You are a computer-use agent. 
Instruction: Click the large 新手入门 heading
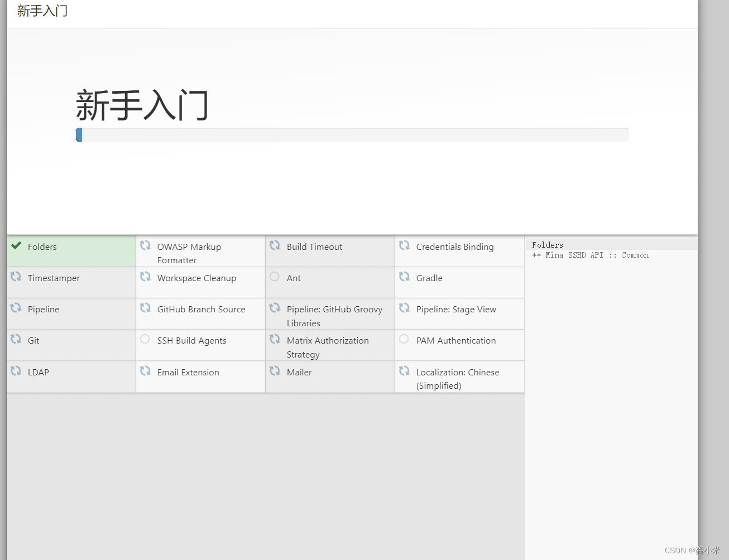pos(142,105)
